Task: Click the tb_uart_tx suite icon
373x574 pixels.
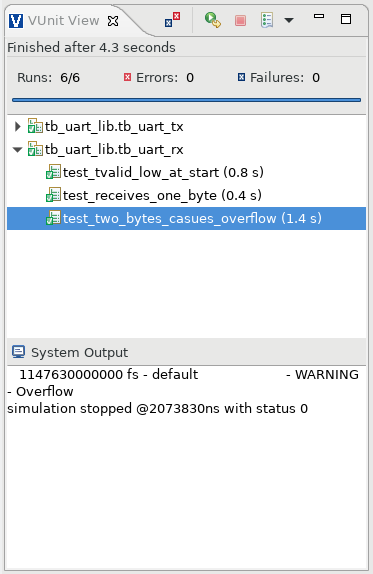Action: click(35, 126)
